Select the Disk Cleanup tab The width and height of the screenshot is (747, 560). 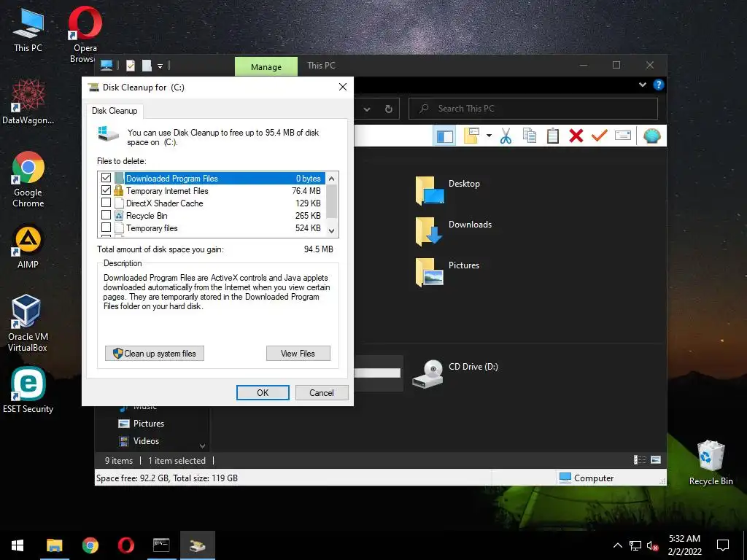[x=115, y=111]
